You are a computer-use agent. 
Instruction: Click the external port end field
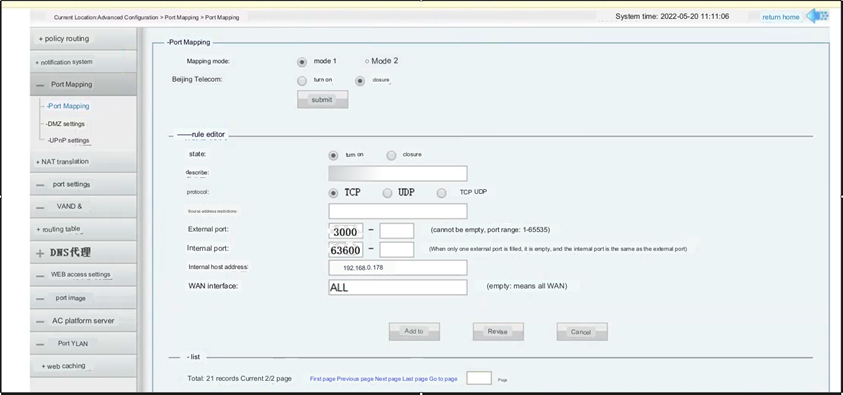pos(397,231)
